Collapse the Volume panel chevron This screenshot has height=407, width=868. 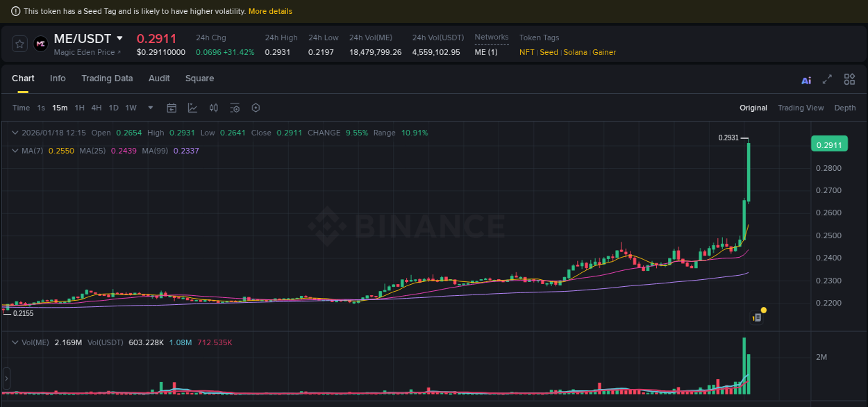(x=14, y=342)
